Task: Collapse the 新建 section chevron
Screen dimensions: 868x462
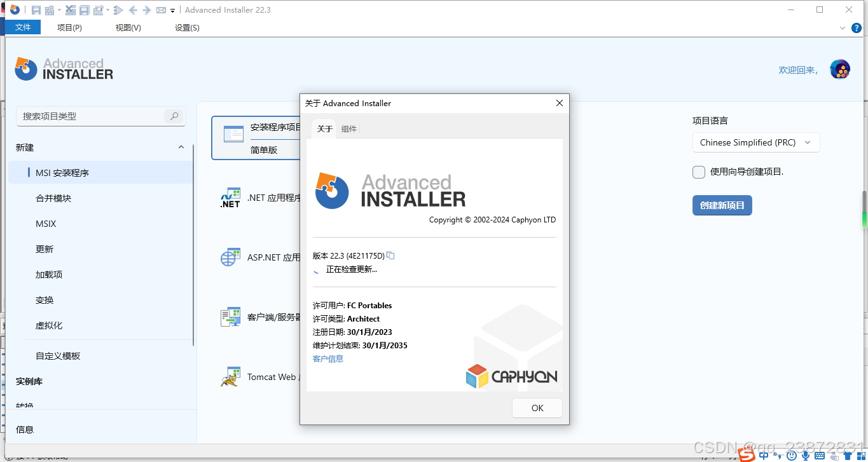Action: point(181,147)
